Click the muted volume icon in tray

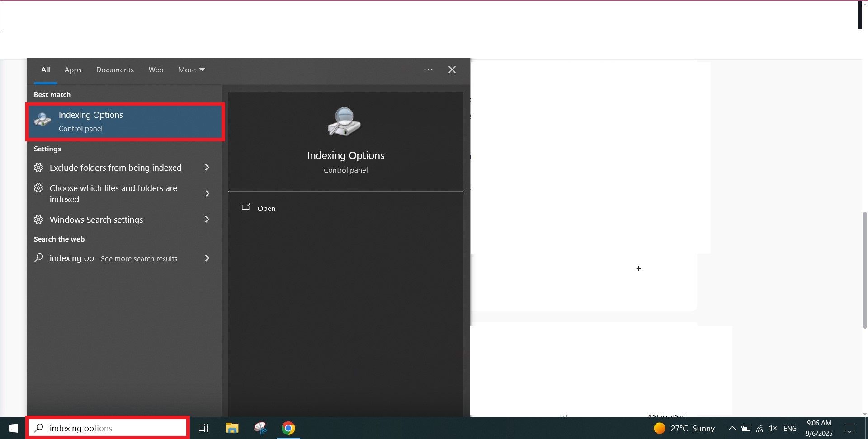coord(773,428)
